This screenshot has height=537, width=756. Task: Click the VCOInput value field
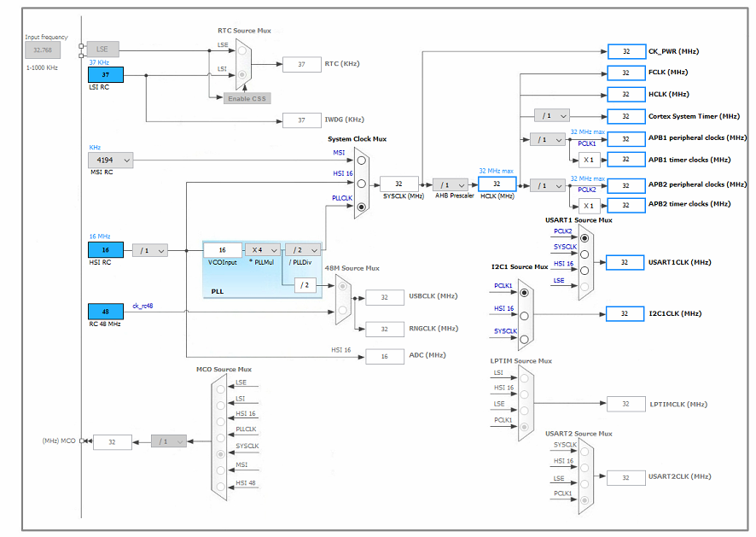click(x=222, y=250)
